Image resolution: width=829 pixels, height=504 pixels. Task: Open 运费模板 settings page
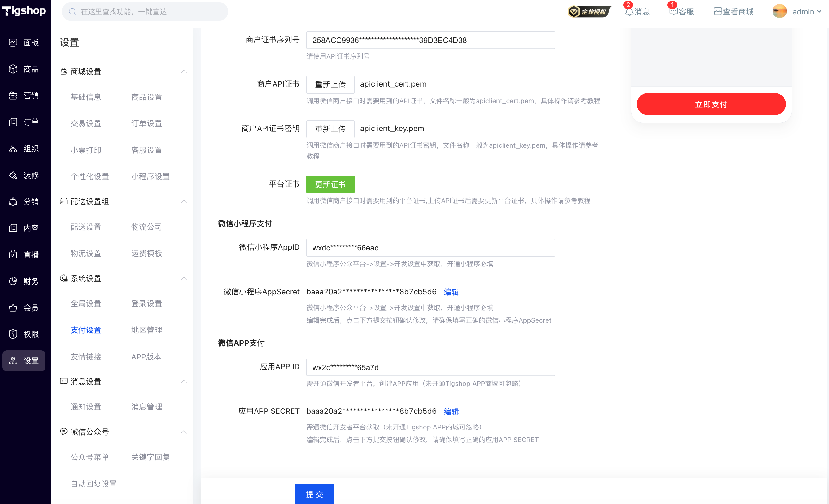coord(147,253)
